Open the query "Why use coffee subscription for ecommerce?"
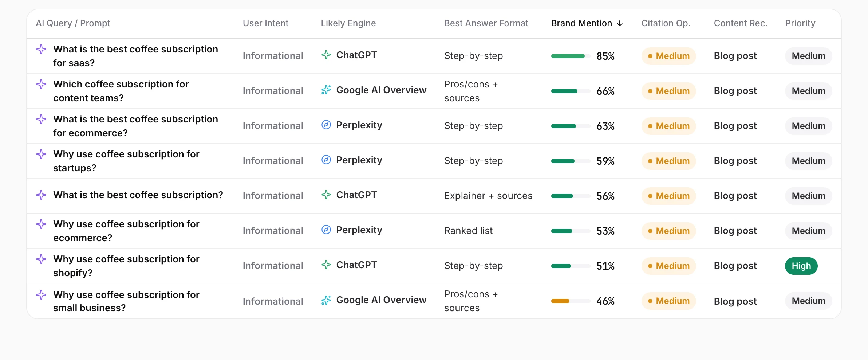This screenshot has height=360, width=868. pyautogui.click(x=126, y=231)
